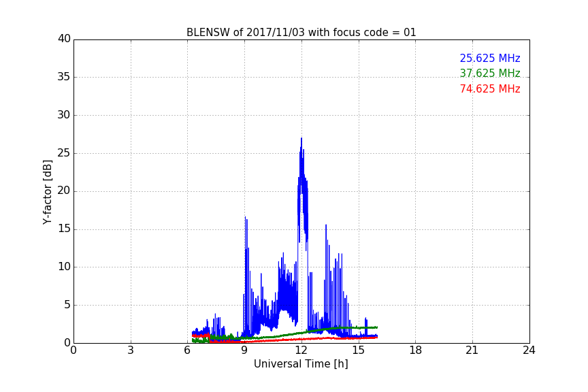Image resolution: width=588 pixels, height=392 pixels.
Task: Click the right end of the green curve
Action: coord(376,327)
